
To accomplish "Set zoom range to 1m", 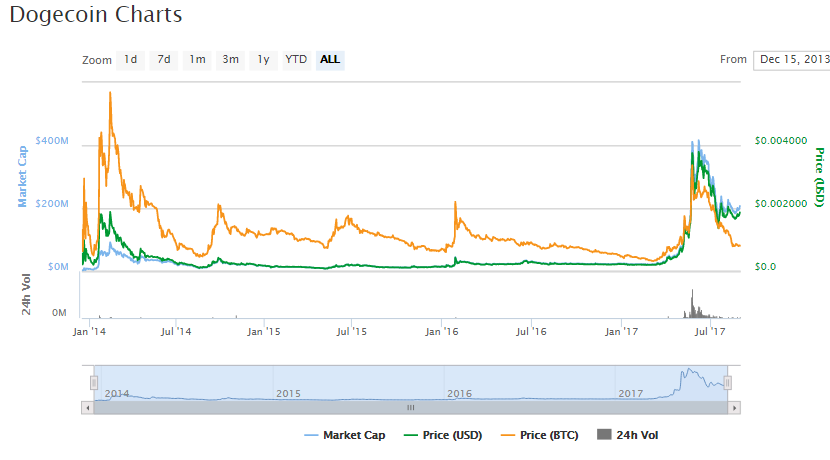I will tap(197, 60).
